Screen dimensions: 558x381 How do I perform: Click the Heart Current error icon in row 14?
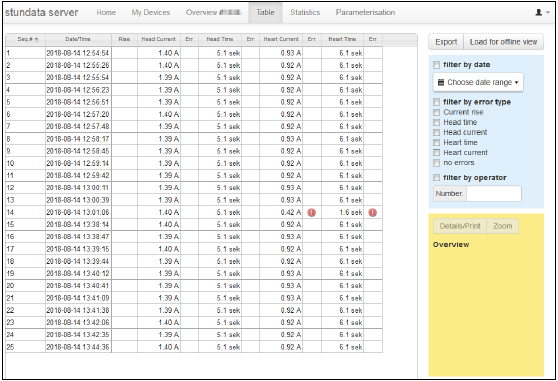[x=311, y=212]
